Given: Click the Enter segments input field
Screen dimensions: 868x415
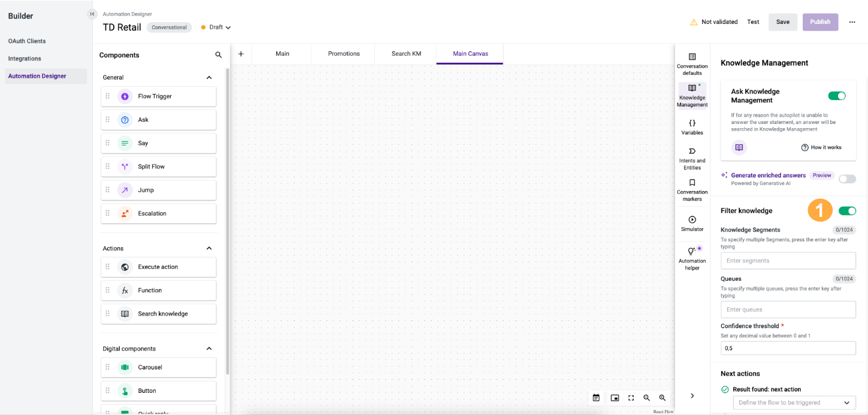Looking at the screenshot, I should click(788, 260).
